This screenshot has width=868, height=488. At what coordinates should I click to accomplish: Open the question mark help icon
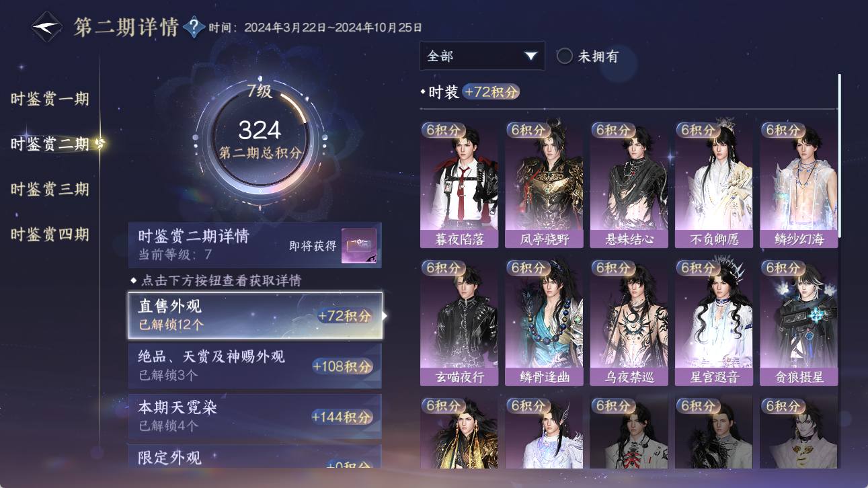(194, 28)
